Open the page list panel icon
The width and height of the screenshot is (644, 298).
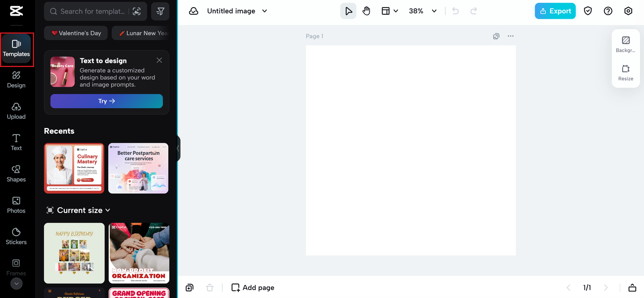pyautogui.click(x=632, y=287)
